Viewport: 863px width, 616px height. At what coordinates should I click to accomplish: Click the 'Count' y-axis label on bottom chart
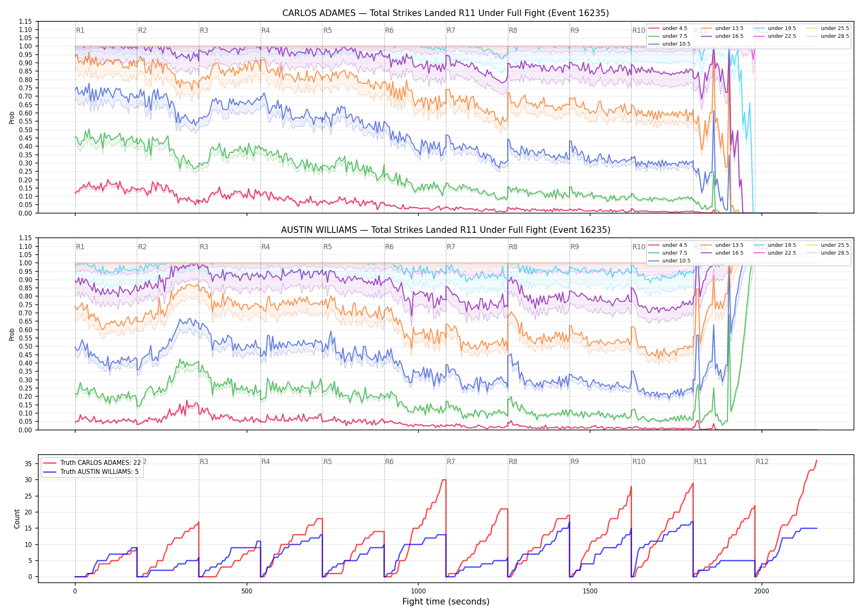17,519
